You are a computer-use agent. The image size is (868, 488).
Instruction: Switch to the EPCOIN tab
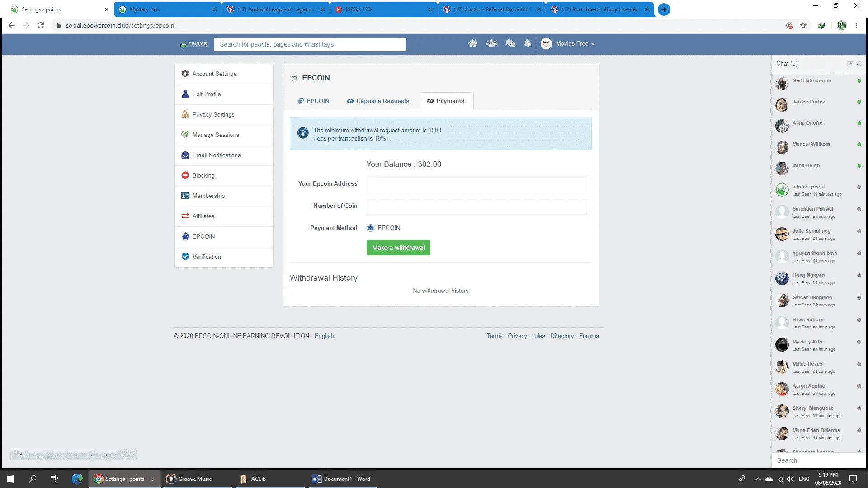[x=313, y=101]
